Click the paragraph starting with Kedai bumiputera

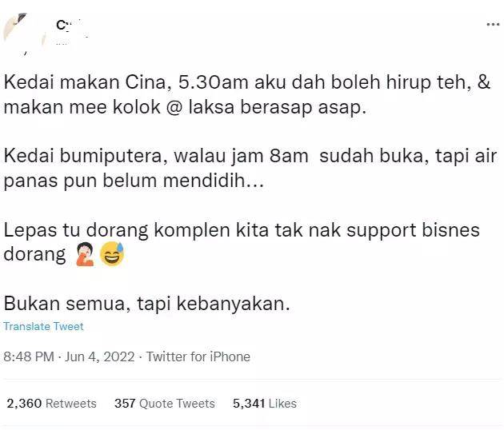click(x=250, y=169)
